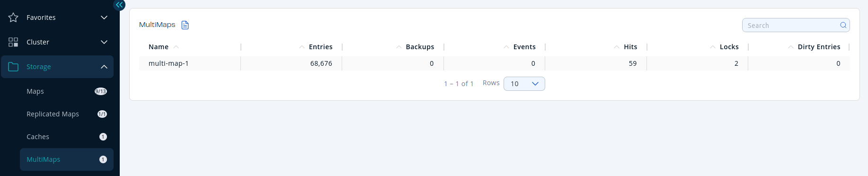This screenshot has height=176, width=868.
Task: Sort by Dirty Entries column arrow
Action: coord(791,47)
